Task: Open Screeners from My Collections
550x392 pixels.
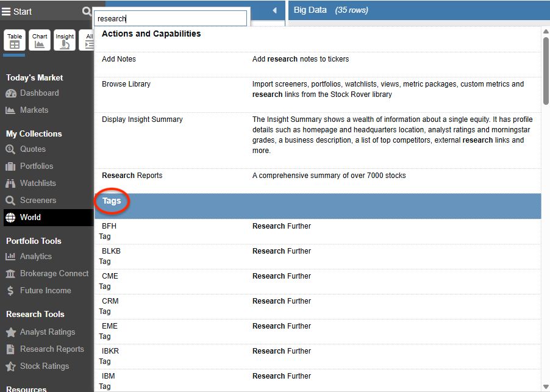Action: (38, 201)
